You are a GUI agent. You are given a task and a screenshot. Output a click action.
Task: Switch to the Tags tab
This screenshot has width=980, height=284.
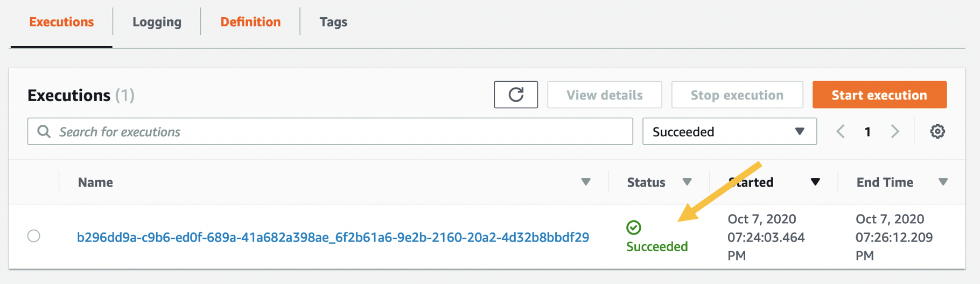(333, 22)
